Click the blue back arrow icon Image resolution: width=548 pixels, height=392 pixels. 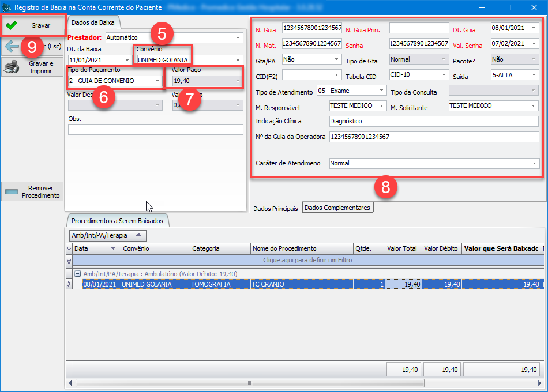point(11,46)
